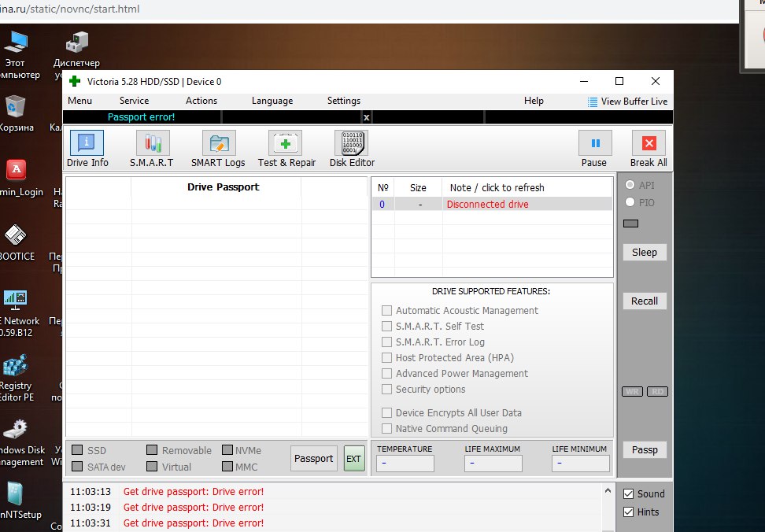Click the LIFE MAXIMUM value field
765x532 pixels.
(x=493, y=464)
